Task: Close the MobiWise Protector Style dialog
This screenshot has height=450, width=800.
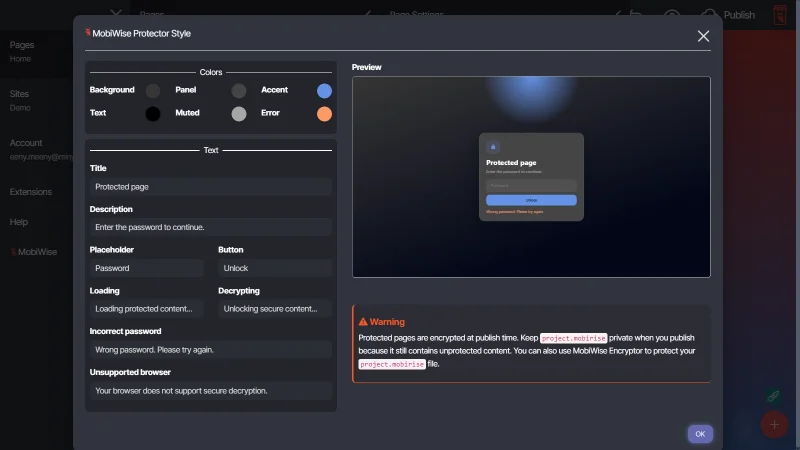Action: tap(703, 36)
